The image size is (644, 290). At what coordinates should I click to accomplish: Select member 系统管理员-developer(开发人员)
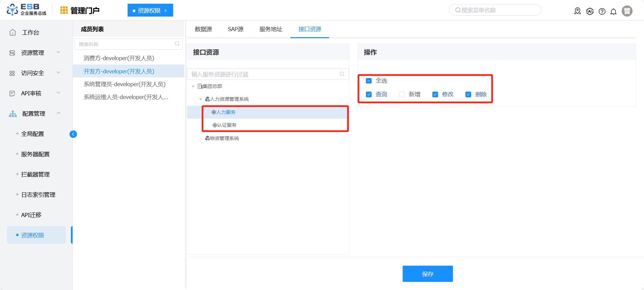(129, 84)
